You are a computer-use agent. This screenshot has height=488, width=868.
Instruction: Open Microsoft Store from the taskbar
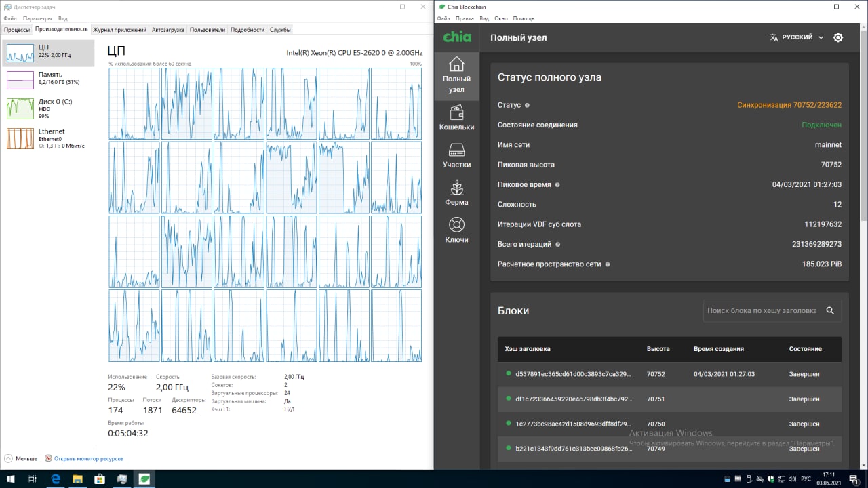(100, 479)
